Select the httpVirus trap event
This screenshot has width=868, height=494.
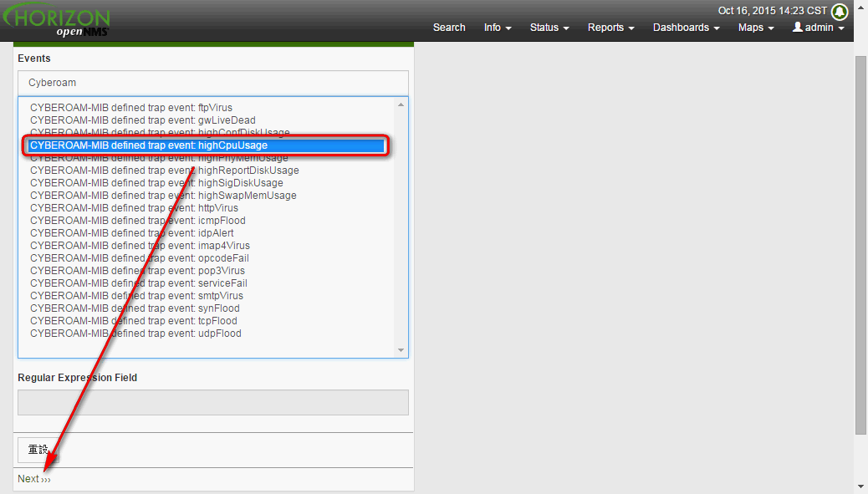[x=134, y=208]
